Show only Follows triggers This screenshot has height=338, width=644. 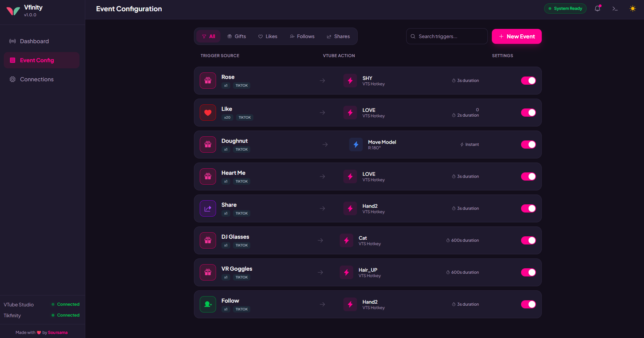point(302,36)
